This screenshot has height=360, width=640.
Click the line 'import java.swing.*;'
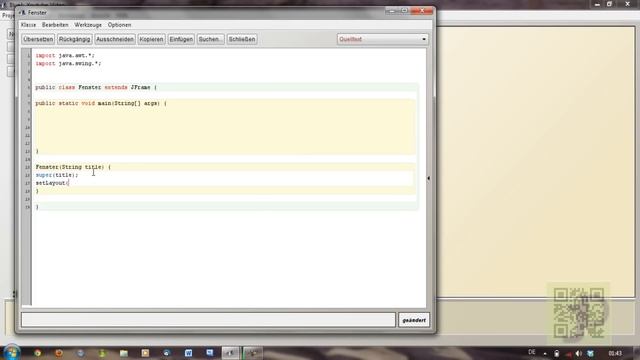(68, 64)
